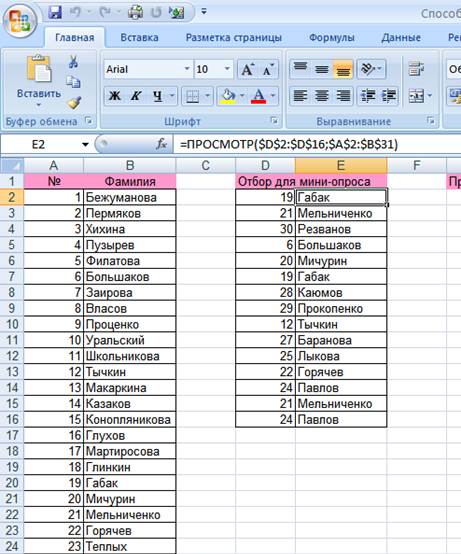Open the Данные tab

[401, 37]
